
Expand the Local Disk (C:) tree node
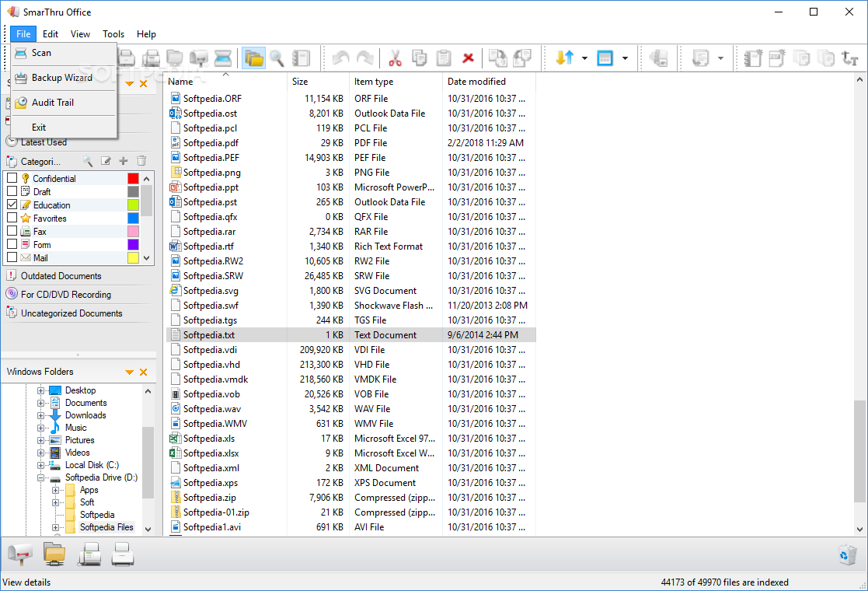(40, 465)
